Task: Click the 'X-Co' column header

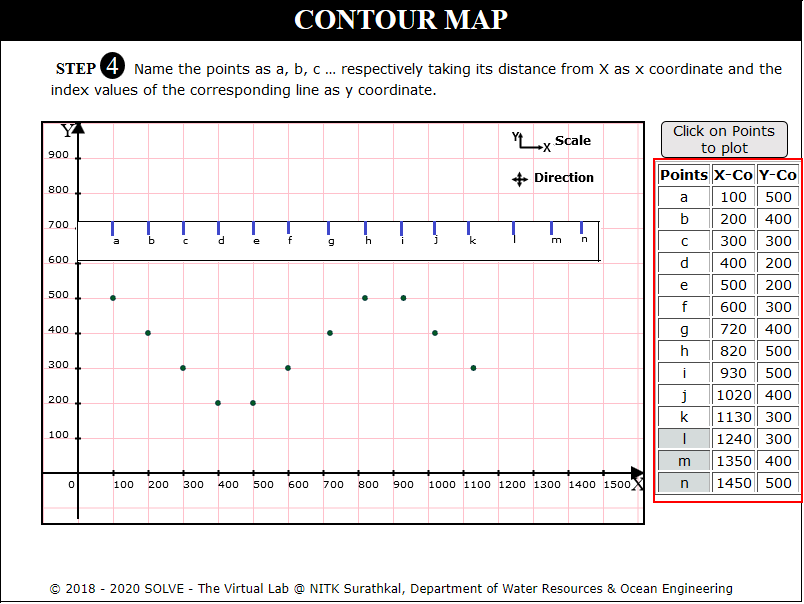Action: [x=733, y=175]
